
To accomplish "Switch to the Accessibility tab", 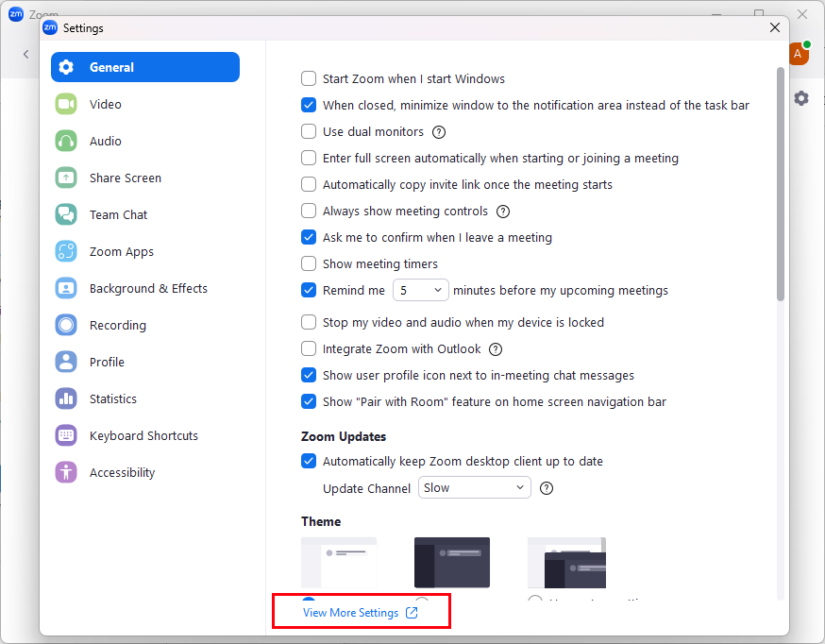I will click(x=122, y=472).
